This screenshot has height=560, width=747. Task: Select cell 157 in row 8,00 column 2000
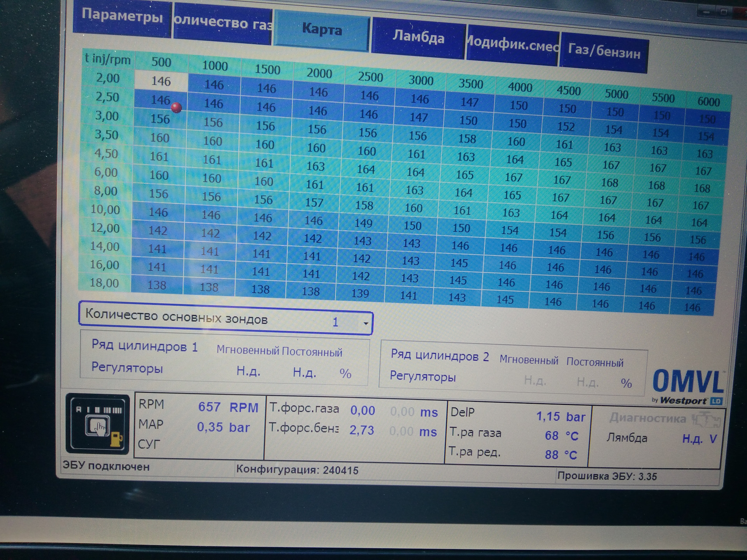point(314,203)
